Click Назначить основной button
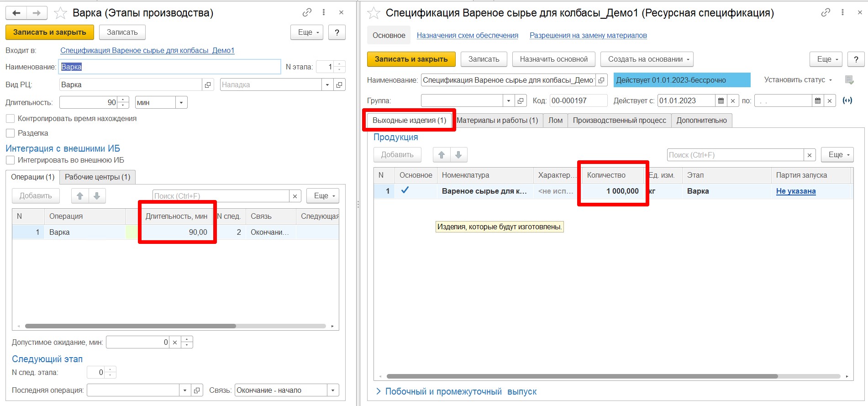Screen dimensions: 868x406 tap(553, 59)
